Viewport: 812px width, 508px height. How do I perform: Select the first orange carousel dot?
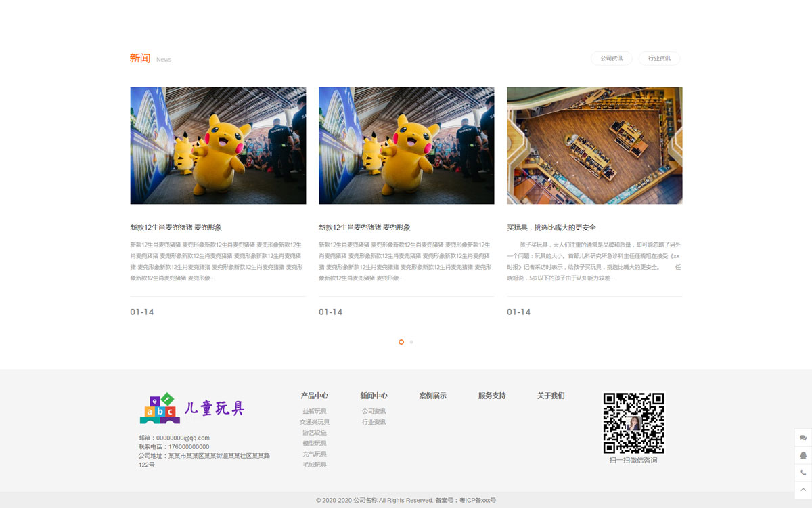(401, 342)
